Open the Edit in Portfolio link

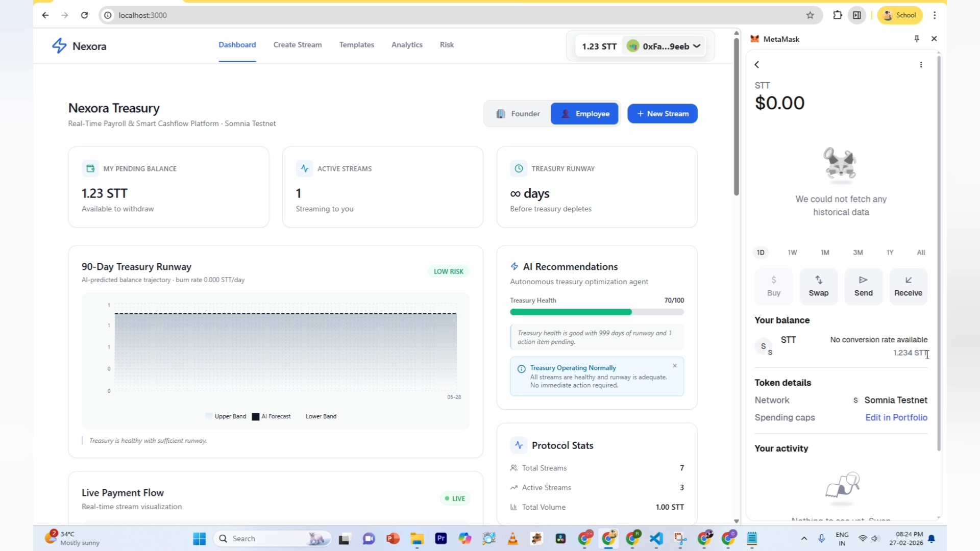click(x=896, y=417)
